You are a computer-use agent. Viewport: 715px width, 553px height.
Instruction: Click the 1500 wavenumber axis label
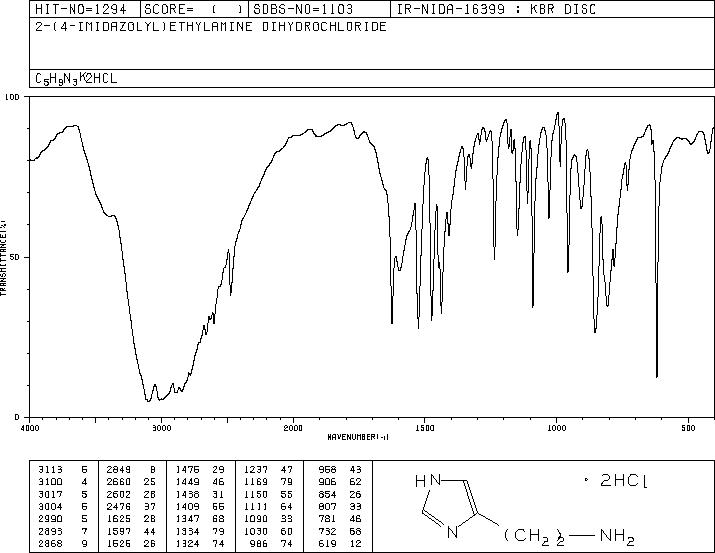coord(425,428)
